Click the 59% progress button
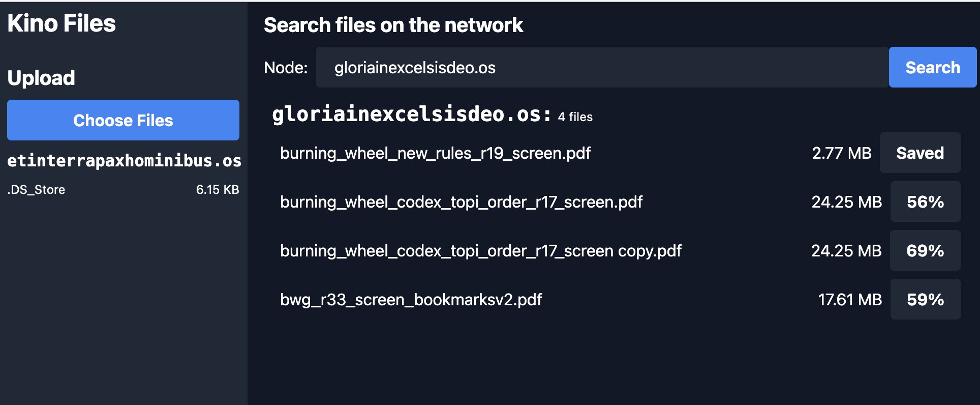Viewport: 980px width, 405px height. pyautogui.click(x=925, y=299)
